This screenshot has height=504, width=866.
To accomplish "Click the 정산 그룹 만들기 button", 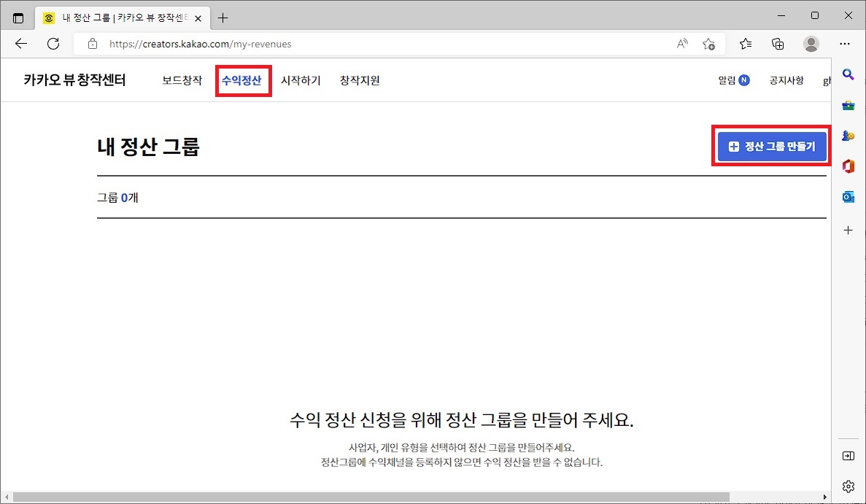I will (772, 147).
